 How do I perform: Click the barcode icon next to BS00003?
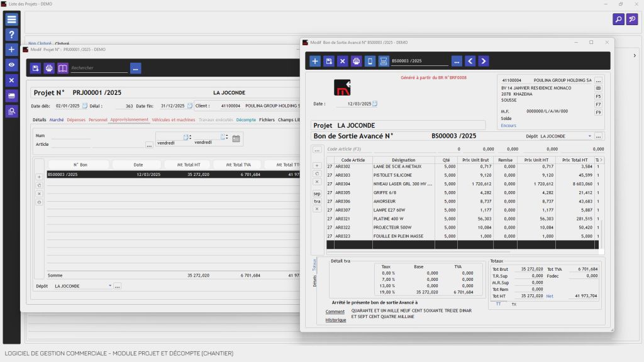(385, 61)
